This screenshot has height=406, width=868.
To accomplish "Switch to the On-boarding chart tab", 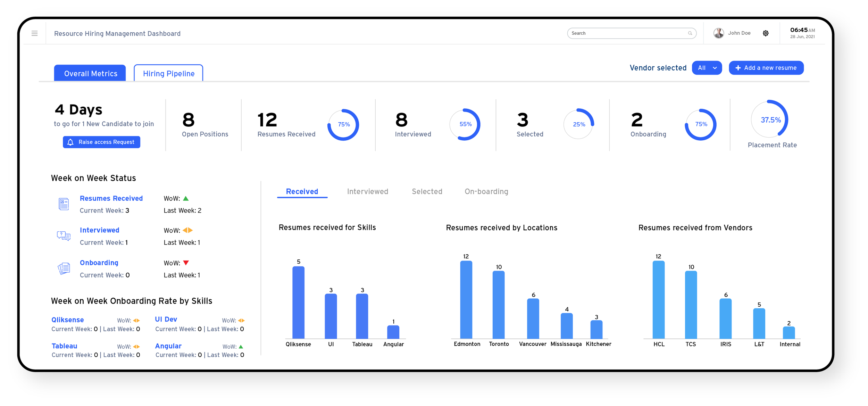I will tap(486, 192).
